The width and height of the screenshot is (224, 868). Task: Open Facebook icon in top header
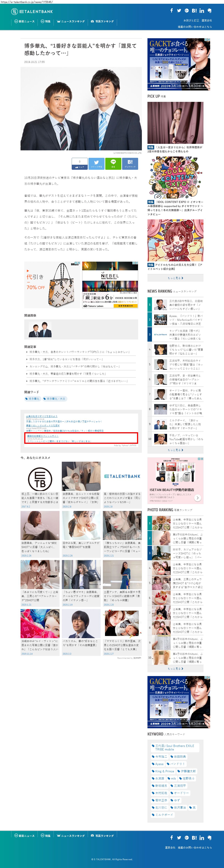[171, 10]
